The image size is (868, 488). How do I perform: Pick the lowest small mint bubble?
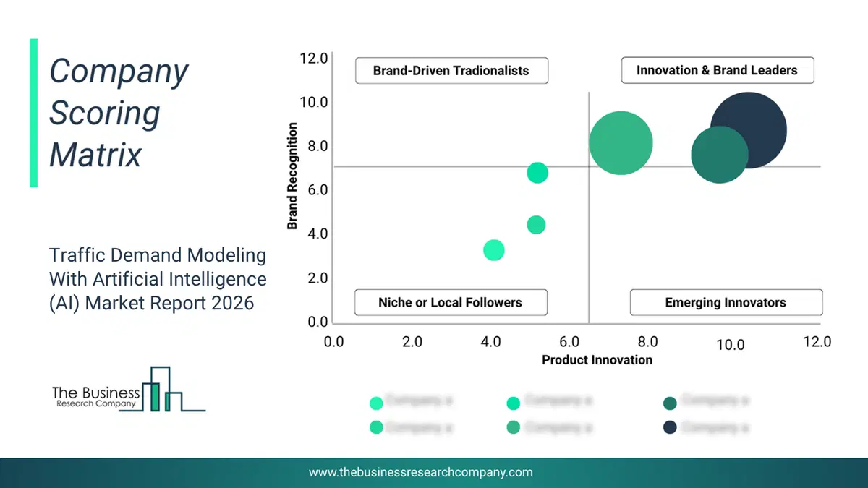pos(493,250)
